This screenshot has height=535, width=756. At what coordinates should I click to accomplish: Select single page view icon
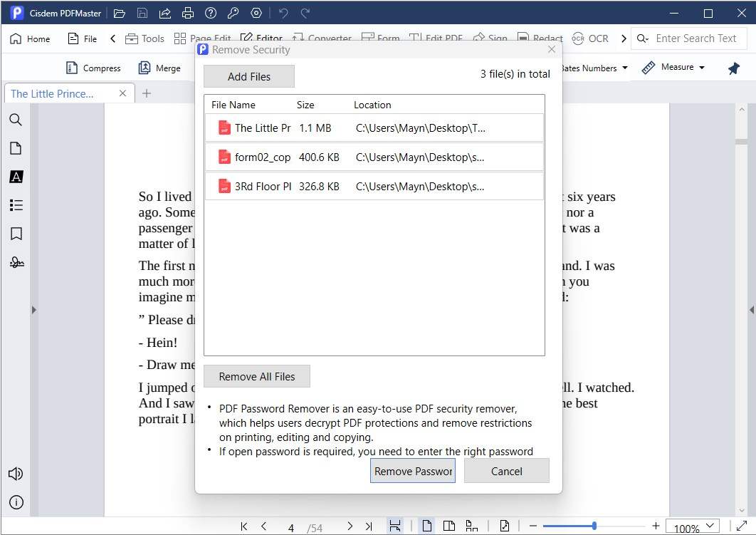(x=426, y=526)
